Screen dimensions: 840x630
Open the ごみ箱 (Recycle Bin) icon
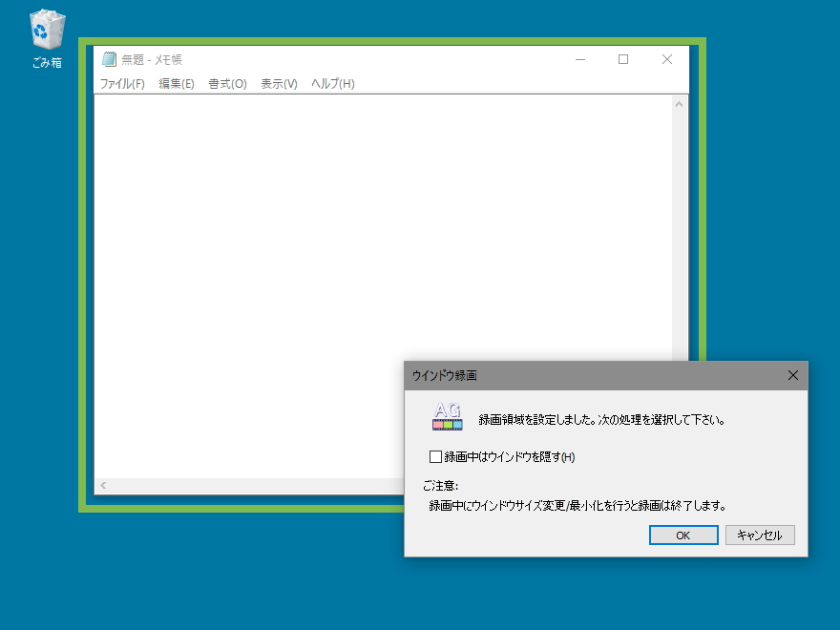click(46, 31)
